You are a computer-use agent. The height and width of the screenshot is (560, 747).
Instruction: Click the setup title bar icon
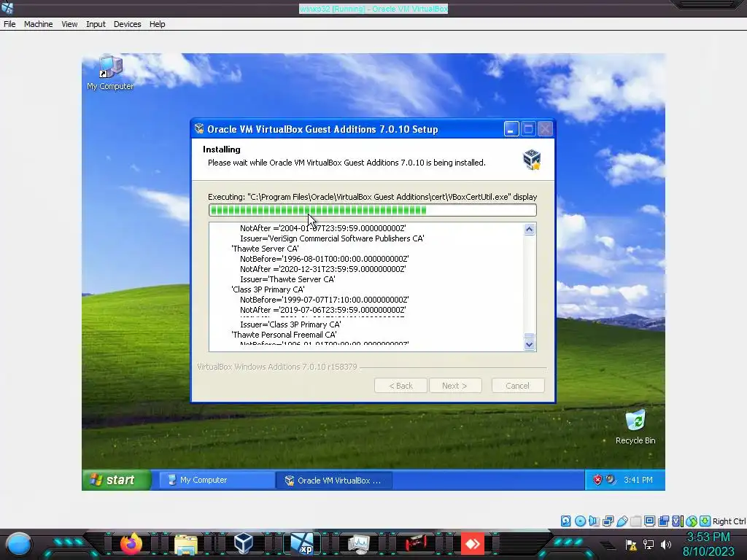[199, 128]
